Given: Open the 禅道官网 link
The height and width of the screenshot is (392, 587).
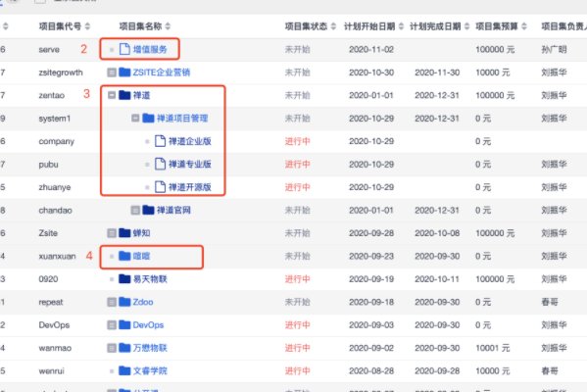Looking at the screenshot, I should coord(173,210).
